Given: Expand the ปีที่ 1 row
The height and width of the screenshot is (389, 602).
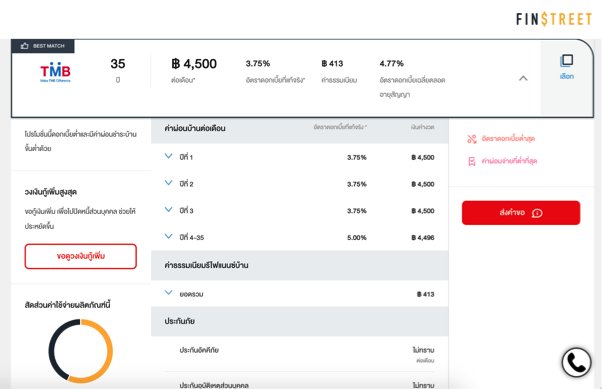Looking at the screenshot, I should pos(169,156).
